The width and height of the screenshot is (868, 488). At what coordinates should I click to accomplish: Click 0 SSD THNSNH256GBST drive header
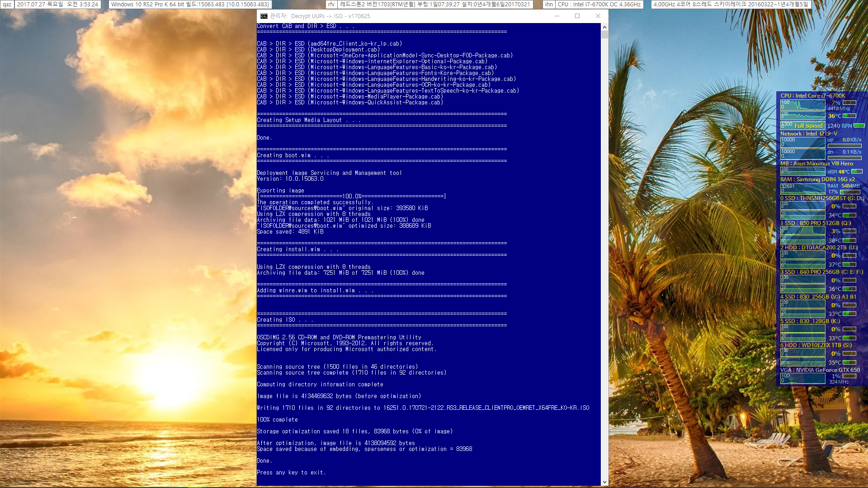822,198
